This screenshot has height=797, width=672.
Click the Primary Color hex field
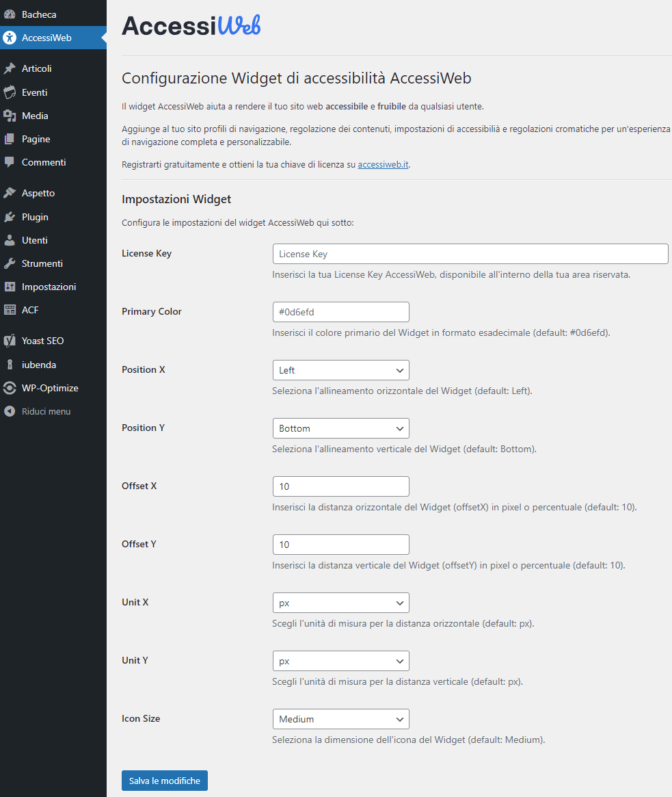click(x=340, y=312)
